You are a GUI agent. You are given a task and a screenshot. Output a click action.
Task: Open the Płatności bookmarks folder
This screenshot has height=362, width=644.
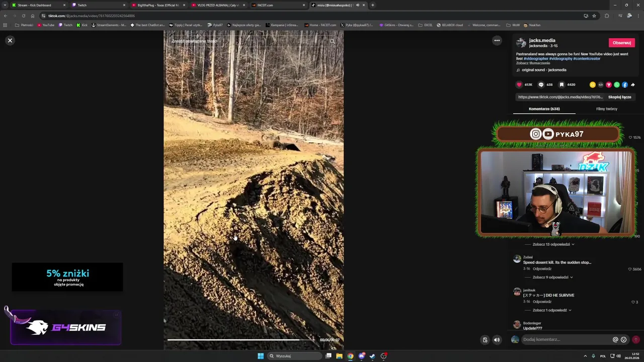pyautogui.click(x=24, y=25)
